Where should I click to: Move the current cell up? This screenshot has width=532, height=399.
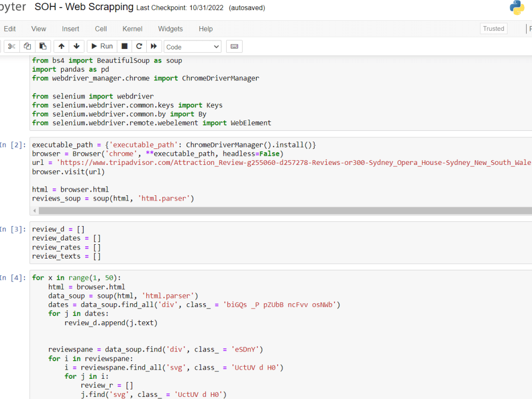coord(61,46)
